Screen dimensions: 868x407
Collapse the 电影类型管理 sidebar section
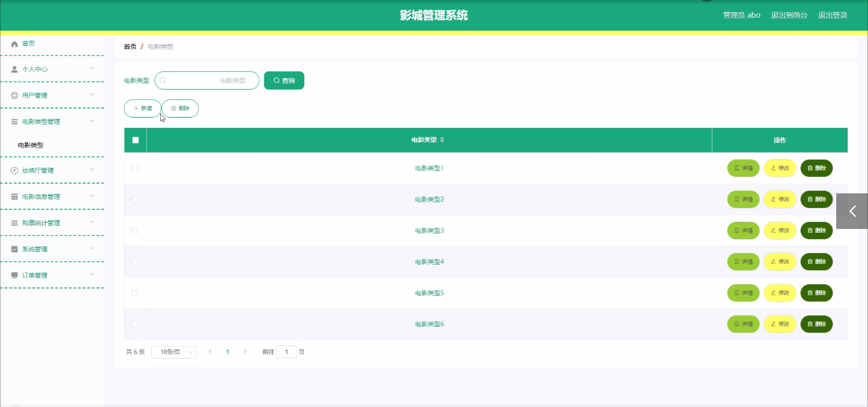(52, 121)
